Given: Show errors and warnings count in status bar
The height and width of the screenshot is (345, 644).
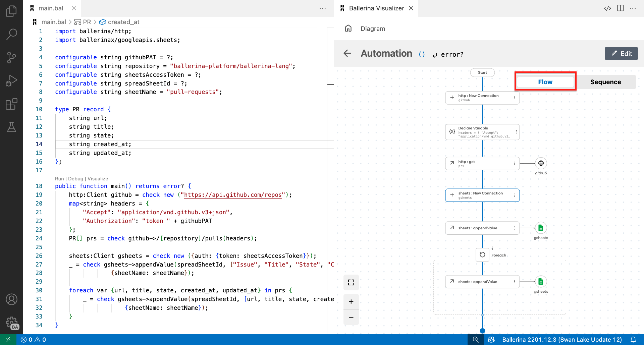Looking at the screenshot, I should tap(34, 340).
